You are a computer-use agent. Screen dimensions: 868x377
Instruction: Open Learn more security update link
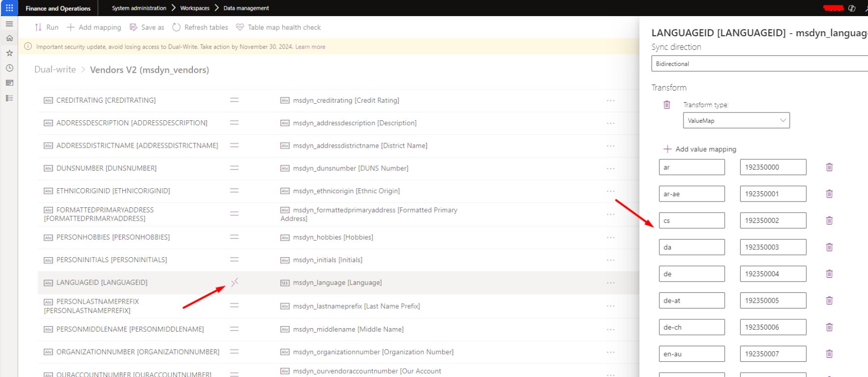pyautogui.click(x=310, y=47)
